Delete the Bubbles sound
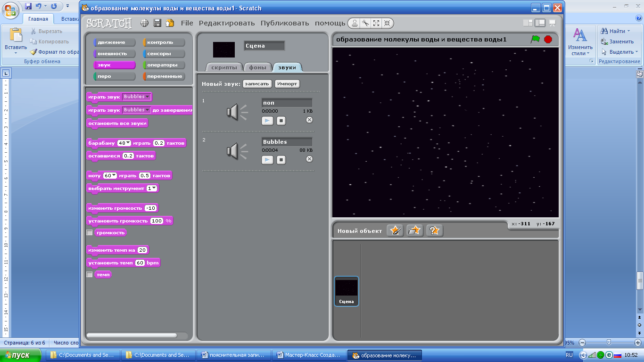 point(309,159)
